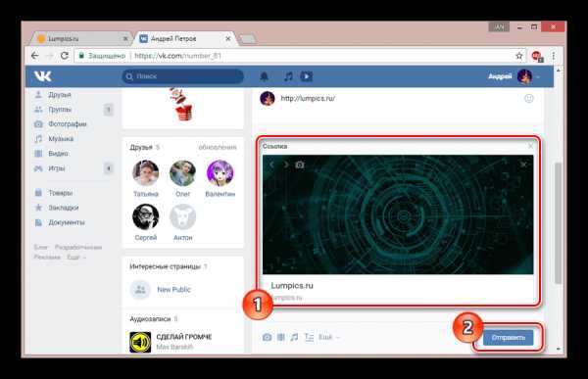Attach audio with the music note icon

pyautogui.click(x=294, y=337)
